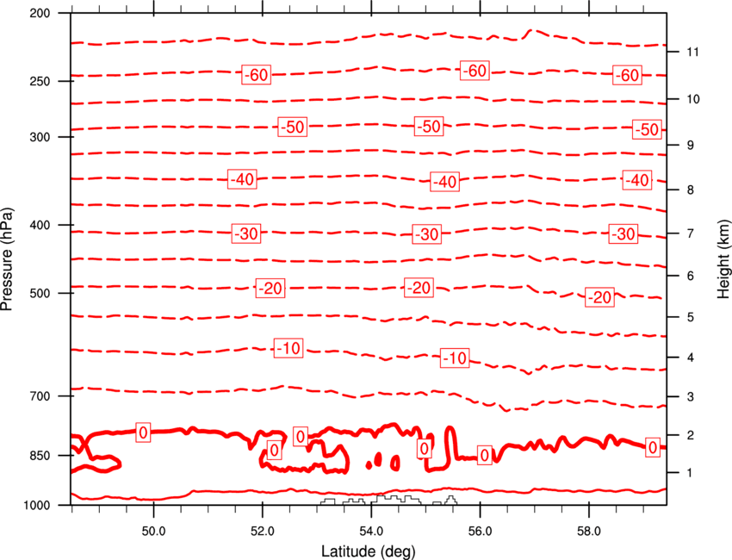This screenshot has height=560, width=732.
Task: Pick the height-axis tick label 4
Action: pos(690,358)
